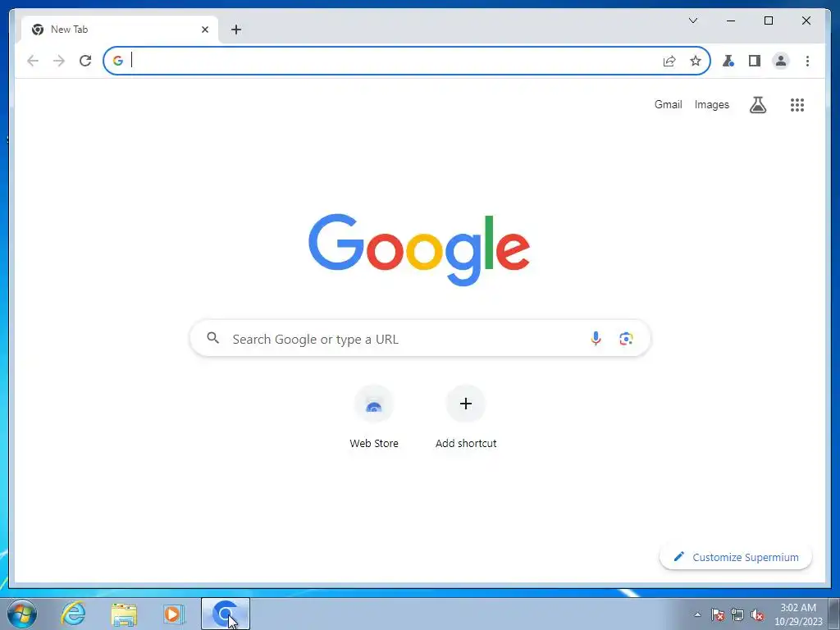Open Action Center flag icon
Viewport: 840px width, 630px height.
(x=718, y=614)
